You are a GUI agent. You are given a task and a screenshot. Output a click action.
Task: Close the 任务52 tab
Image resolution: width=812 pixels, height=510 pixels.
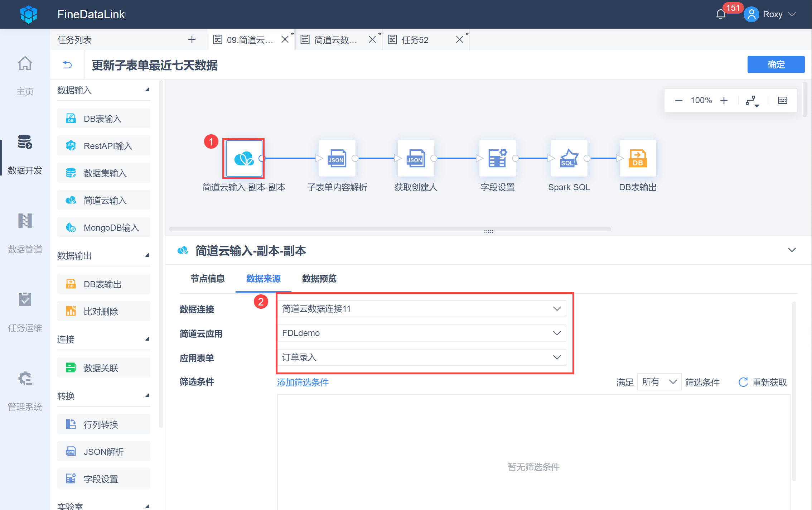click(460, 39)
